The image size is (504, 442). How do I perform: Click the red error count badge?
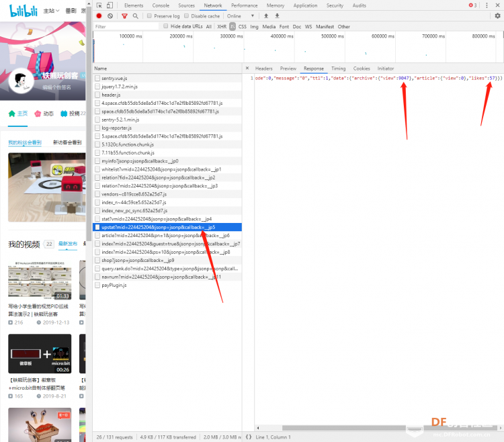[472, 5]
